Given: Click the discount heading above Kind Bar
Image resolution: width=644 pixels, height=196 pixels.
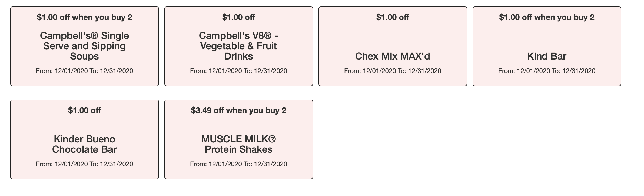Looking at the screenshot, I should point(547,17).
